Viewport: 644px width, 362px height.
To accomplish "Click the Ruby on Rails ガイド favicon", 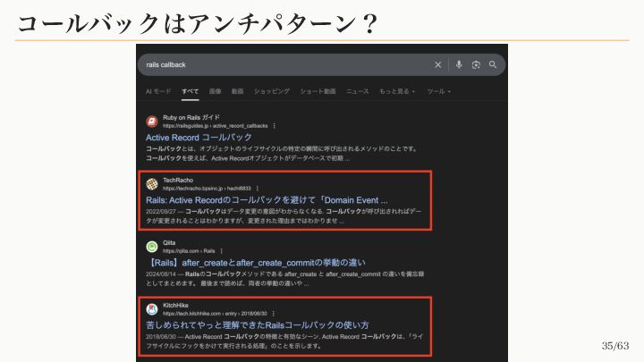I will point(152,122).
